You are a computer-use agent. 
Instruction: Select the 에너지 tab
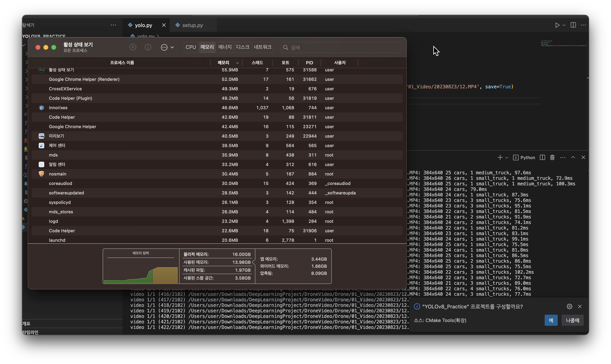[225, 47]
